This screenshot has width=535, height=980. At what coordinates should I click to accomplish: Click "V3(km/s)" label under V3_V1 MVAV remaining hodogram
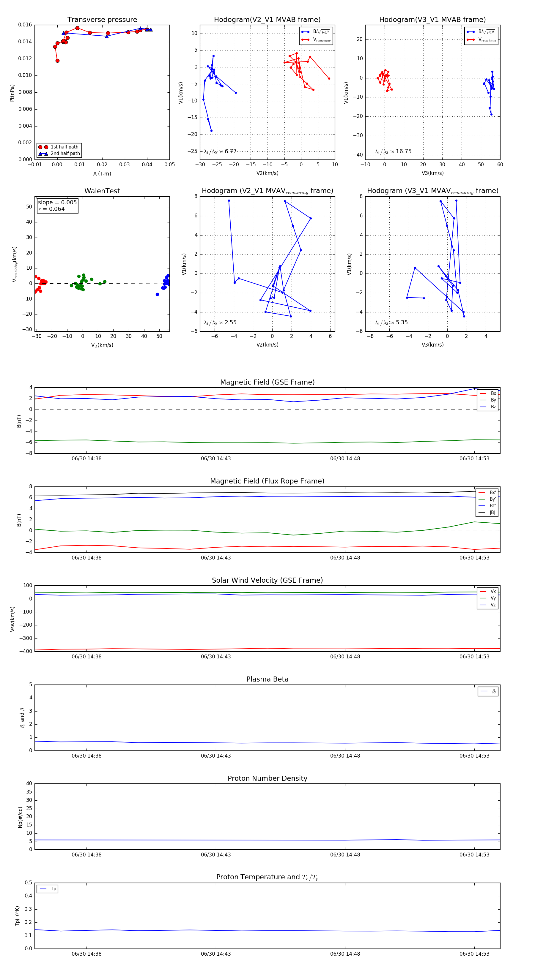pos(432,345)
